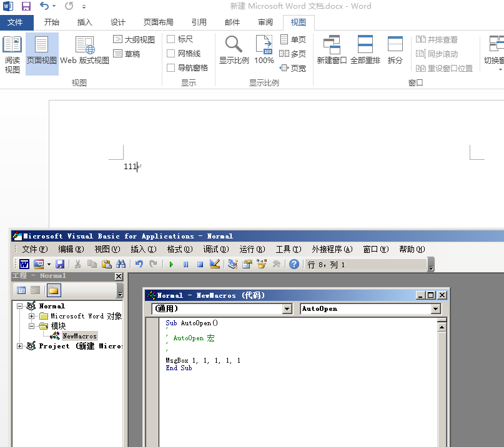
Task: Open Project Explorer icon in VBA toolbar
Action: pos(233,264)
